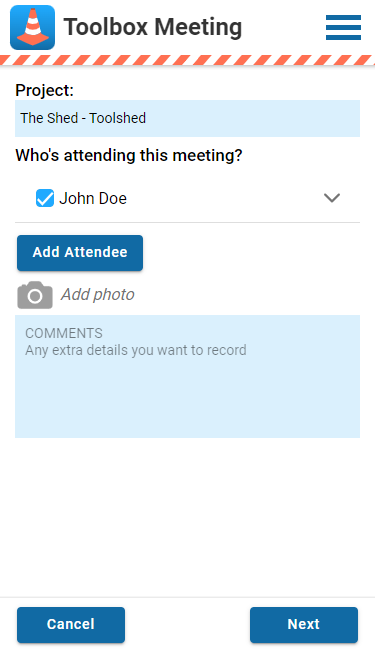Uncheck the John Doe attendee checkbox
375x667 pixels.
click(45, 198)
